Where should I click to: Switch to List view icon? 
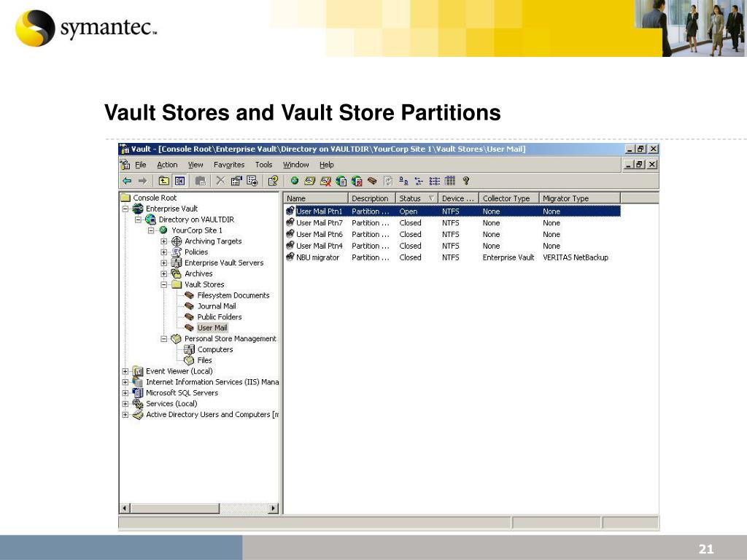(435, 181)
